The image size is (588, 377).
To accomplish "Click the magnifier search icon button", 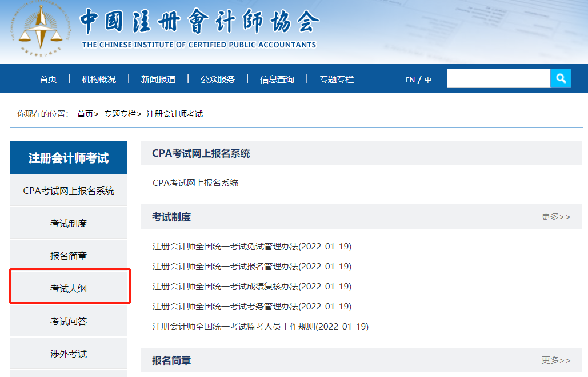I will 561,78.
